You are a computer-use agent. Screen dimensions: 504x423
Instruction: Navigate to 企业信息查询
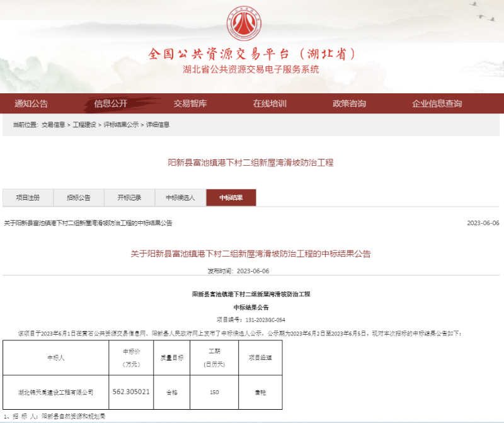(x=437, y=103)
